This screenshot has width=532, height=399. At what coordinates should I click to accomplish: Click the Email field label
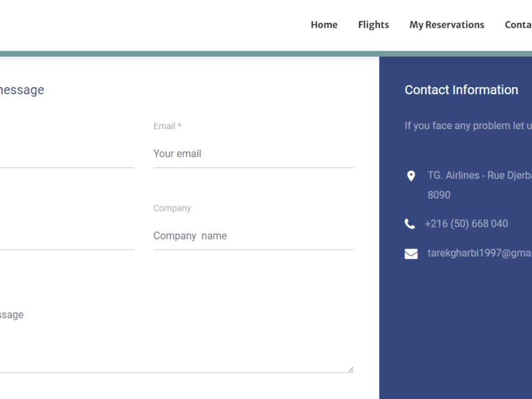pyautogui.click(x=167, y=126)
